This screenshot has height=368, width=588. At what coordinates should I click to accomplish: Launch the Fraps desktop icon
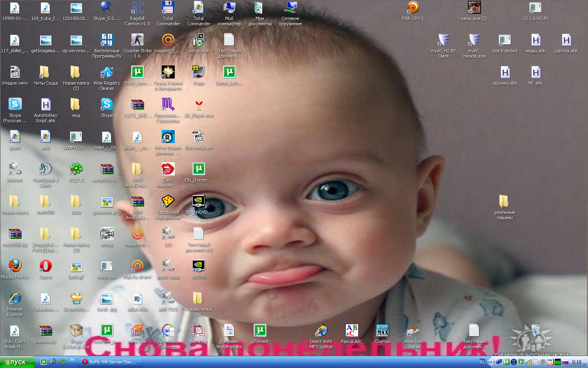click(198, 76)
